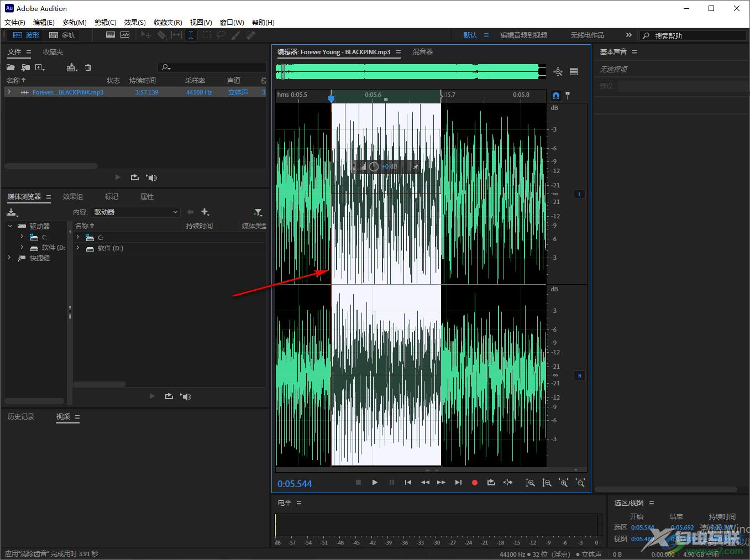This screenshot has width=750, height=560.
Task: Switch to Waveform (波形) view
Action: 26,35
